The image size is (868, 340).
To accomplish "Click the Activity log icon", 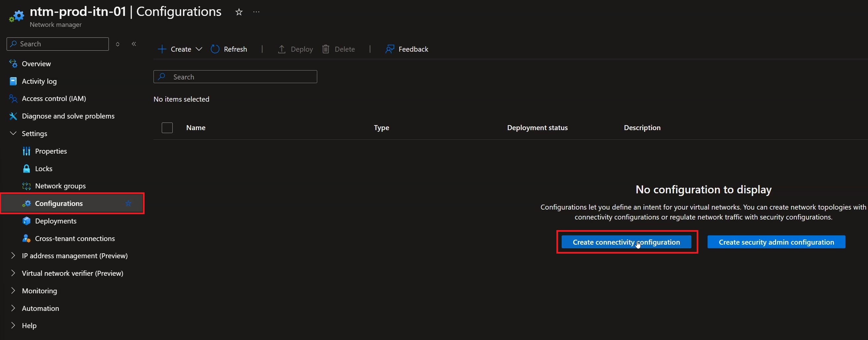I will [x=13, y=81].
